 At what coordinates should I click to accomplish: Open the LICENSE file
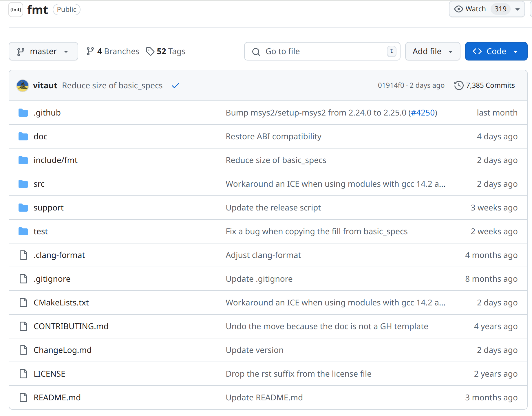[x=50, y=374]
